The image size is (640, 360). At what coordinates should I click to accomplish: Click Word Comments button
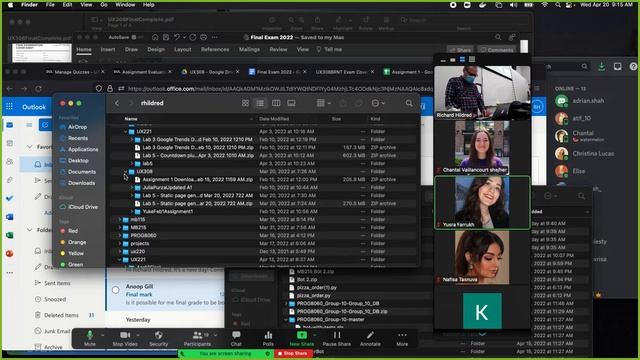tap(497, 50)
